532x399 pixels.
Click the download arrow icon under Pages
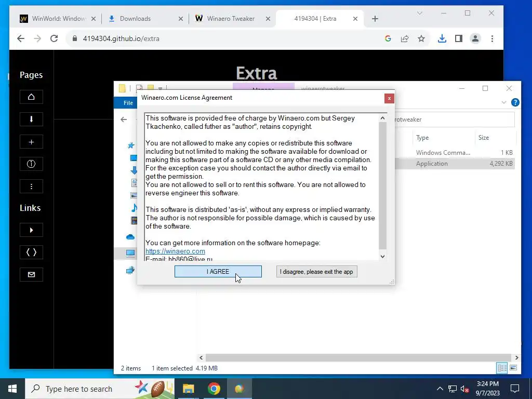point(31,119)
